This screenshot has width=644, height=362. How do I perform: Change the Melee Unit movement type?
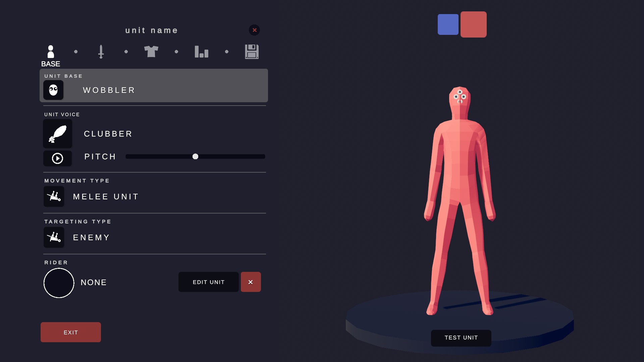coord(106,196)
